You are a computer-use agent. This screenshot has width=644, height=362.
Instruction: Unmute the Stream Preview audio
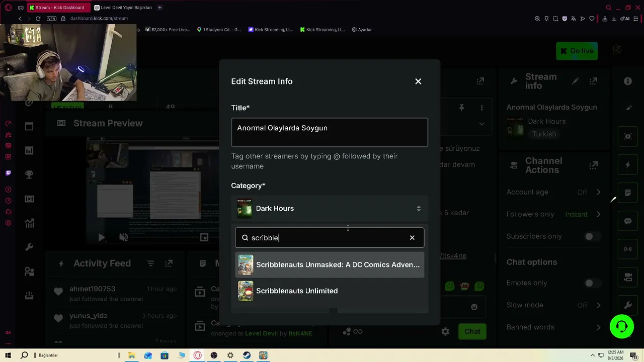tap(124, 237)
